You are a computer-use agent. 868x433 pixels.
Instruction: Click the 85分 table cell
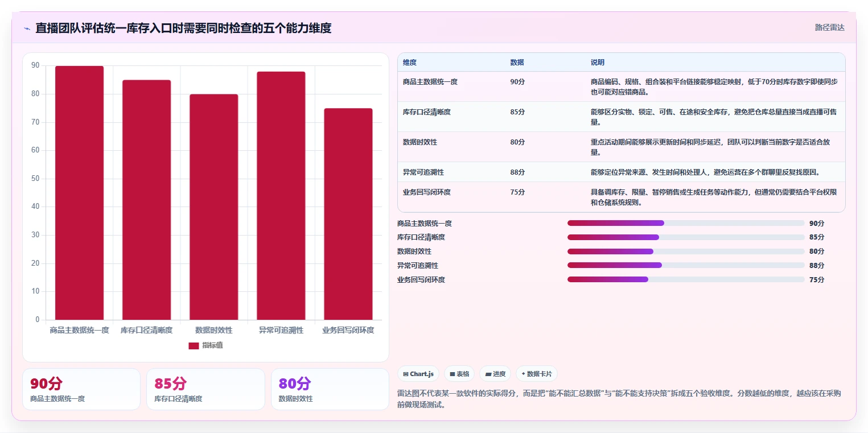(517, 112)
